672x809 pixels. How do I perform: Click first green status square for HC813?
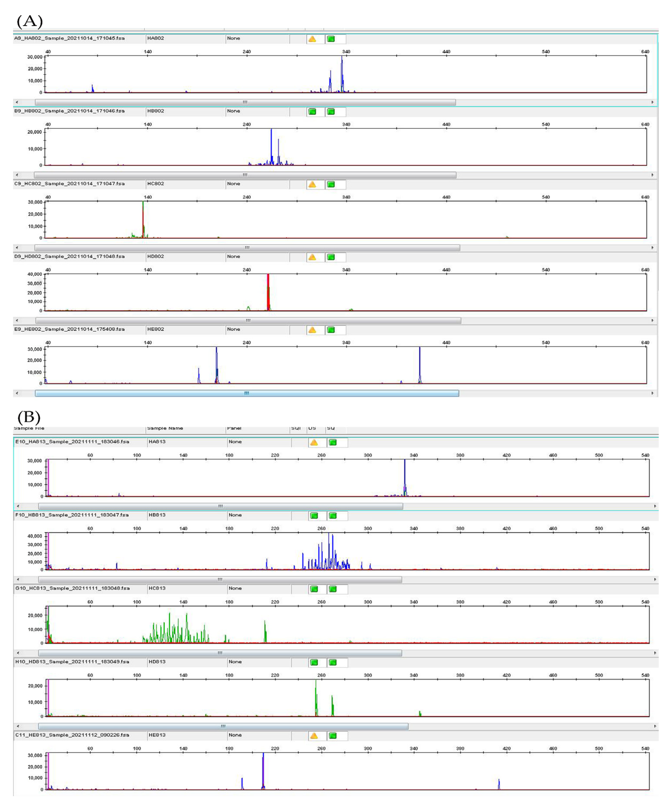pos(314,589)
